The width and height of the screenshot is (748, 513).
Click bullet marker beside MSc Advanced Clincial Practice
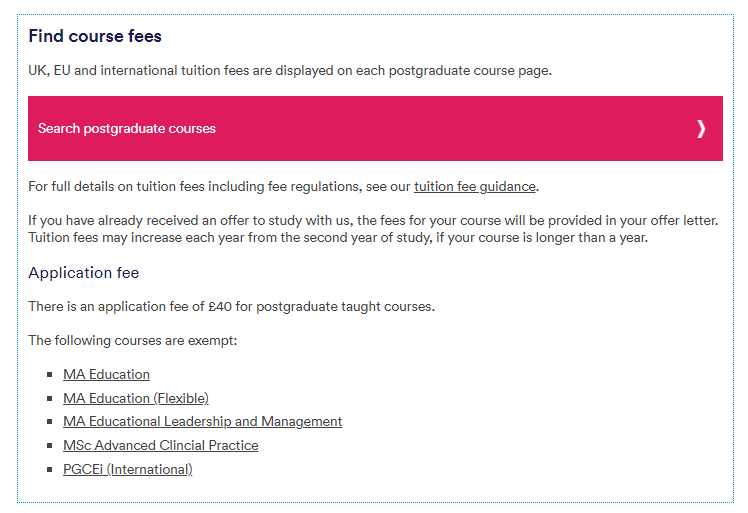pyautogui.click(x=50, y=446)
